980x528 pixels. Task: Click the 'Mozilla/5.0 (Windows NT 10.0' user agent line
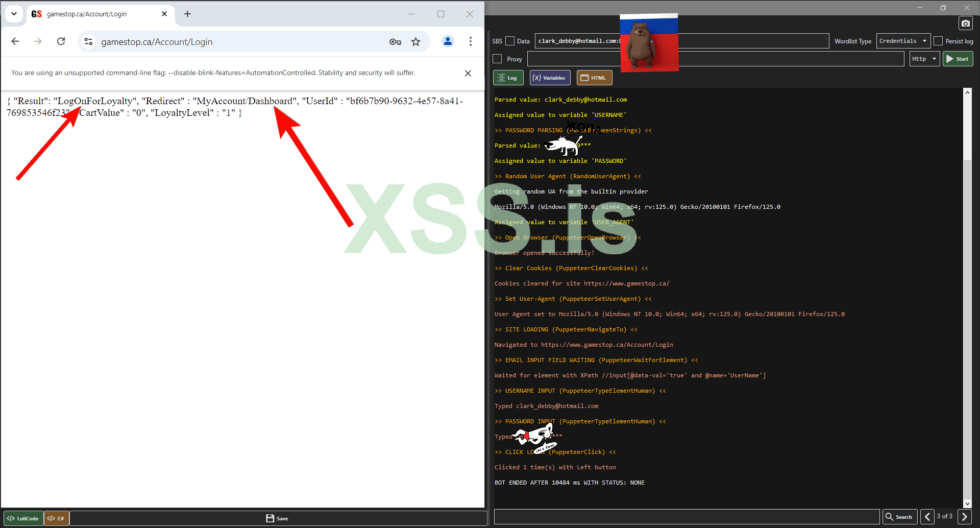[637, 207]
